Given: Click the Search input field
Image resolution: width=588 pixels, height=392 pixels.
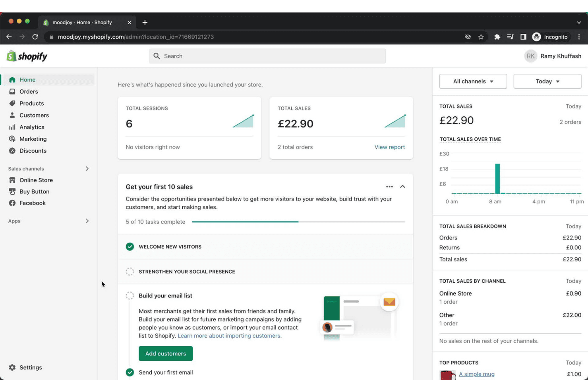Looking at the screenshot, I should (x=267, y=56).
